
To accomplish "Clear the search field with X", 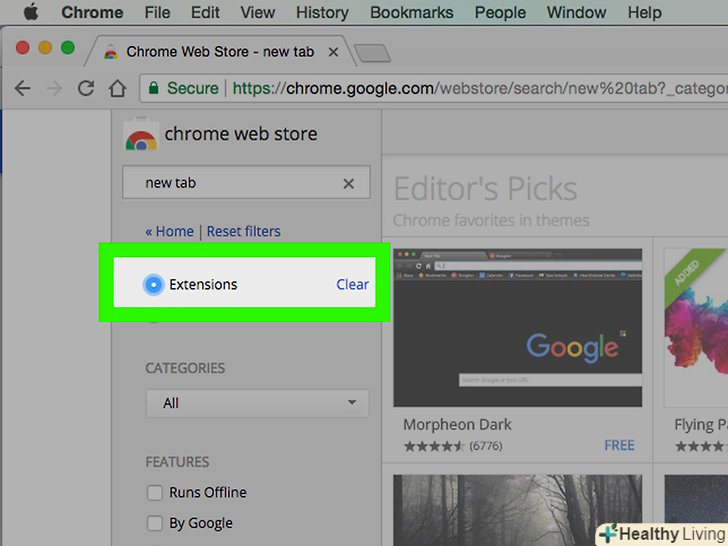I will (x=348, y=184).
